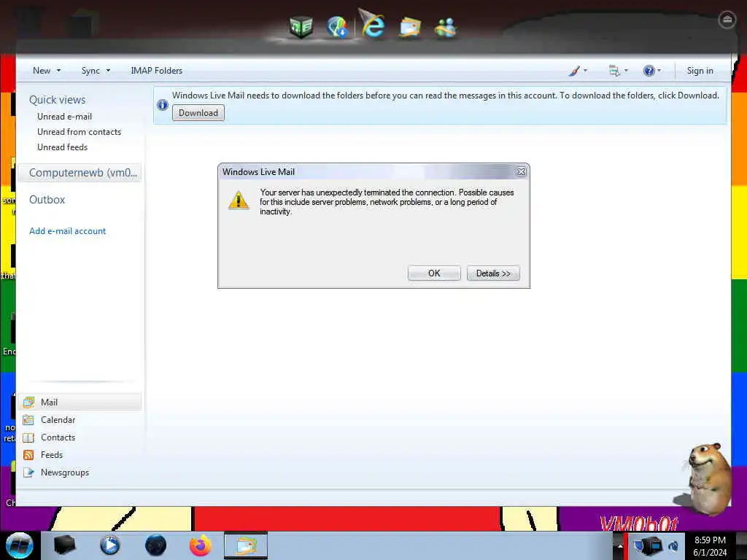Click Sign in
Viewport: 747px width, 560px height.
[700, 71]
